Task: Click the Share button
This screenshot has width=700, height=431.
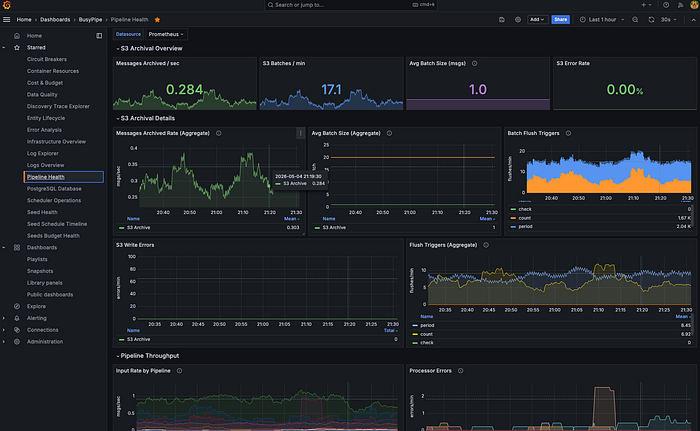Action: click(560, 20)
